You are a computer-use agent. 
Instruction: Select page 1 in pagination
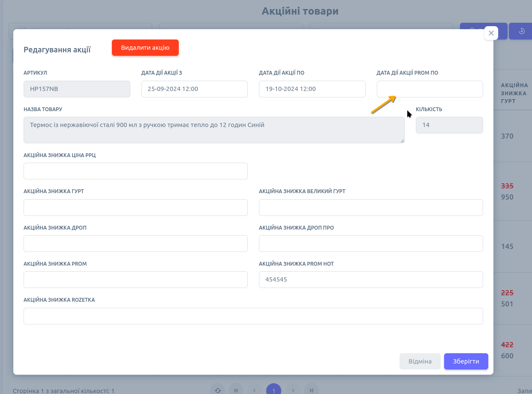(274, 390)
